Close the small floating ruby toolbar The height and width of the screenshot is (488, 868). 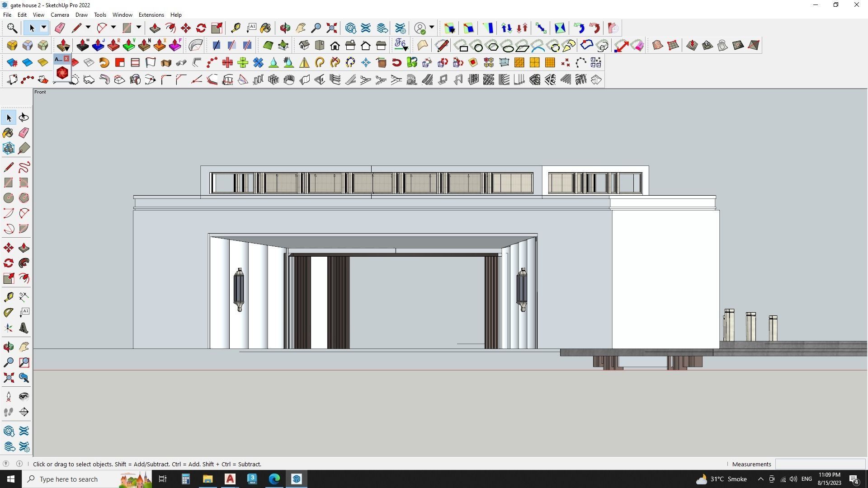point(66,59)
